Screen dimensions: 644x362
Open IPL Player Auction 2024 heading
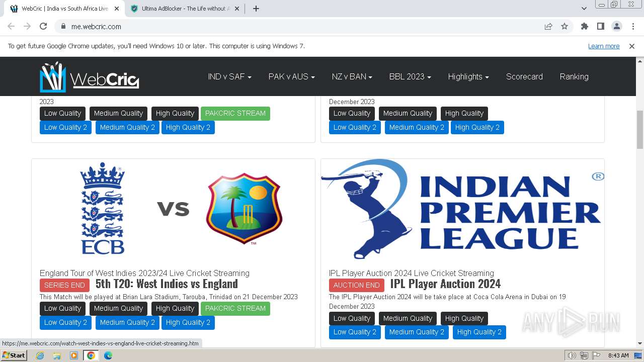tap(445, 284)
